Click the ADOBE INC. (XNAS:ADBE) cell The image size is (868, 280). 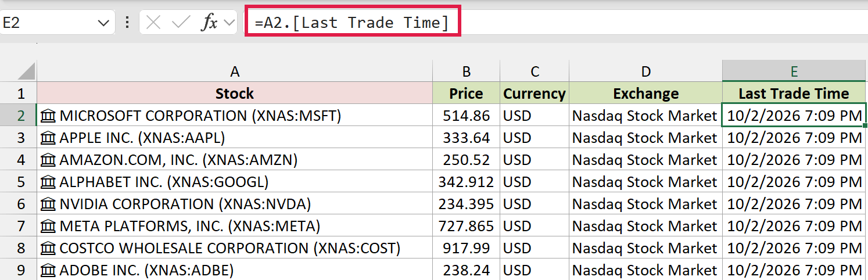235,270
